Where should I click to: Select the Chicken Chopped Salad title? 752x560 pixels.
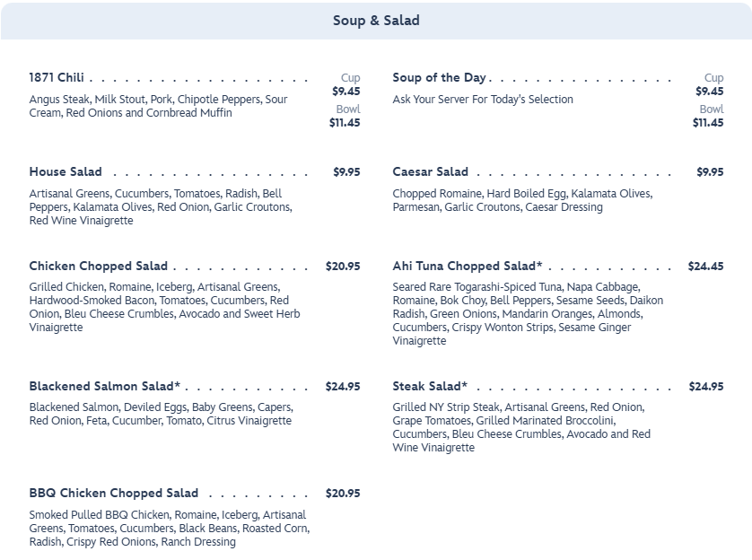pos(98,267)
